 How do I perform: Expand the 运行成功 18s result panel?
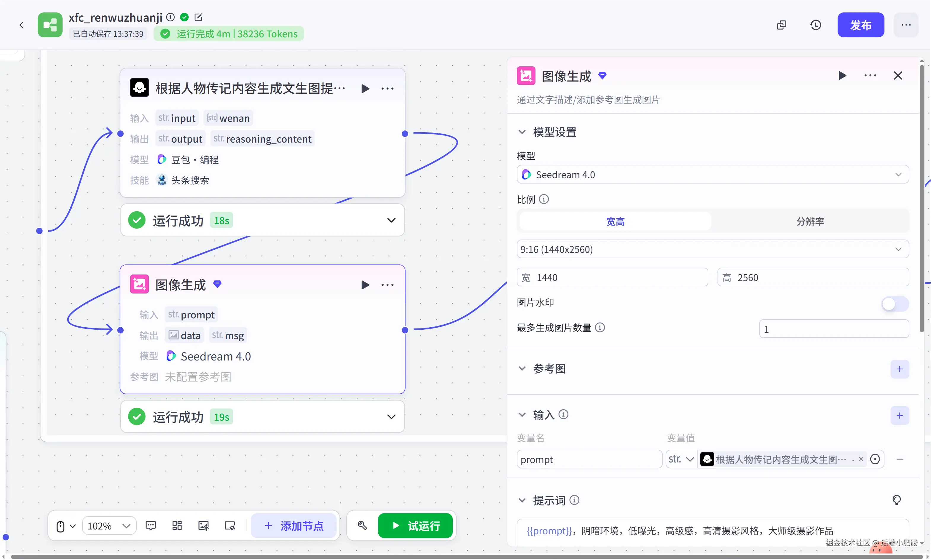click(391, 220)
